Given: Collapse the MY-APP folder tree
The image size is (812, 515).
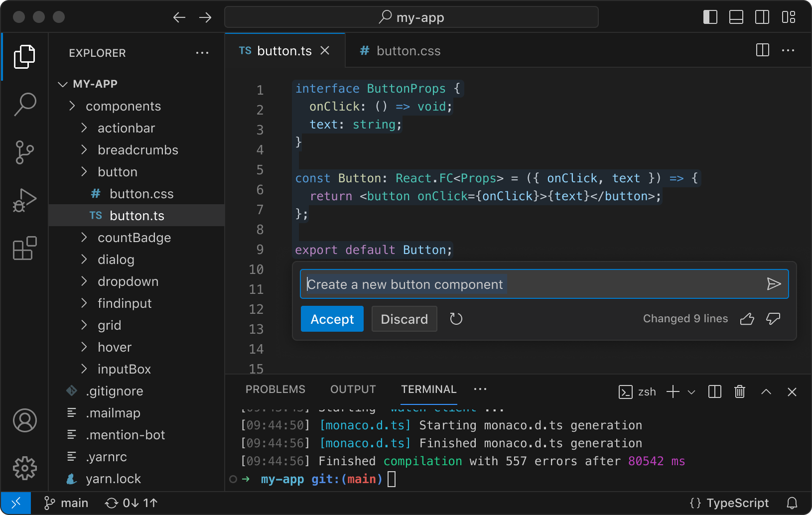Looking at the screenshot, I should click(x=63, y=84).
